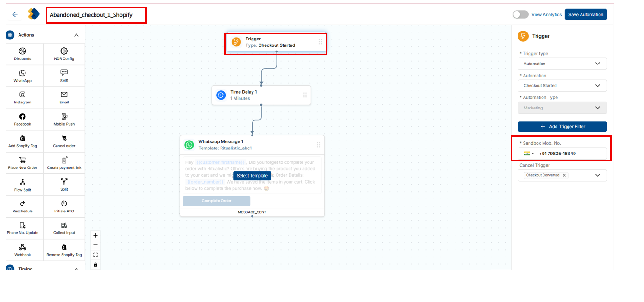The height and width of the screenshot is (302, 644).
Task: Click the Whatsapp Message 1 drag handle
Action: pyautogui.click(x=318, y=145)
